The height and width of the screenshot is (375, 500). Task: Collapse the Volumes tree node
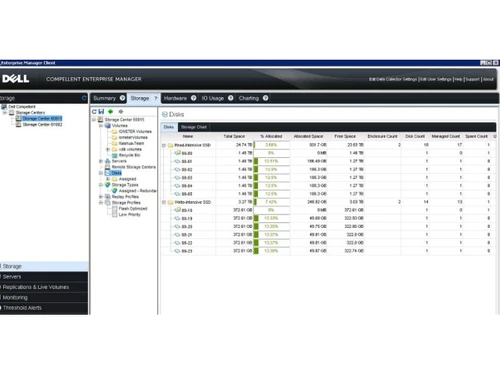point(101,126)
